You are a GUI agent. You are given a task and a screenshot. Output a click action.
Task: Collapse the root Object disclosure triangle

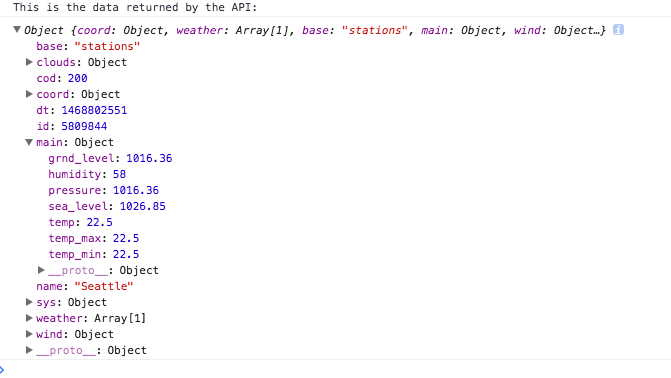(x=17, y=30)
